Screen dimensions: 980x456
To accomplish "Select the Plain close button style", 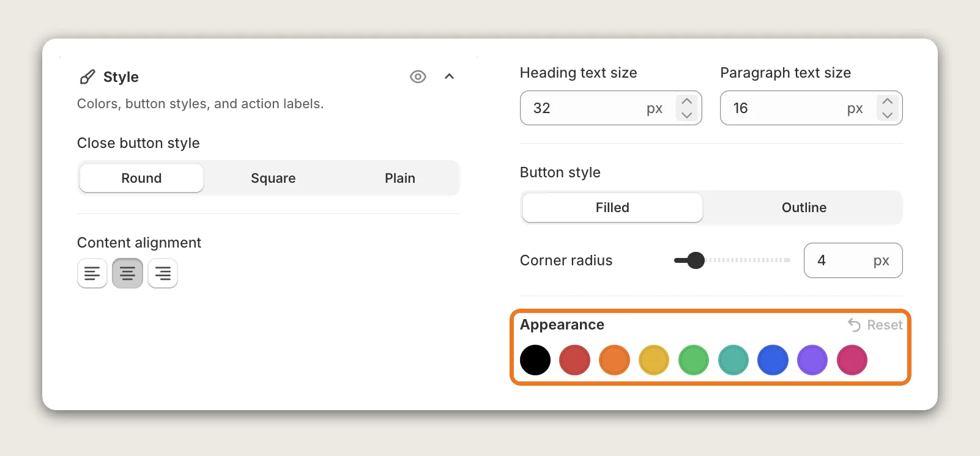I will tap(400, 178).
